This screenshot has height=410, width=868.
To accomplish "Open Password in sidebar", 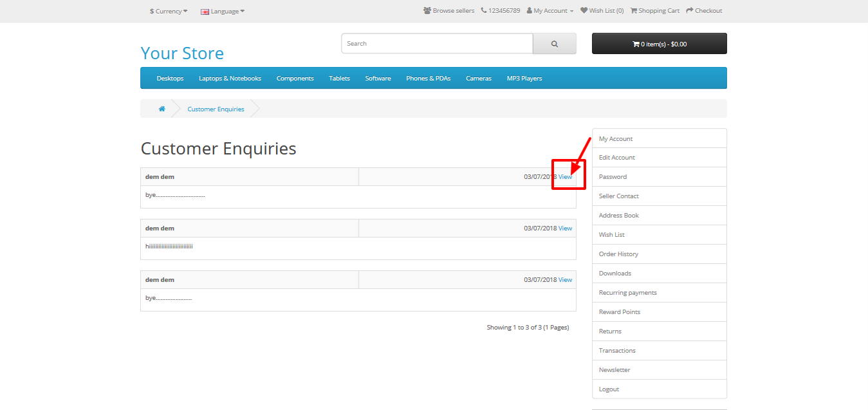I will 660,177.
